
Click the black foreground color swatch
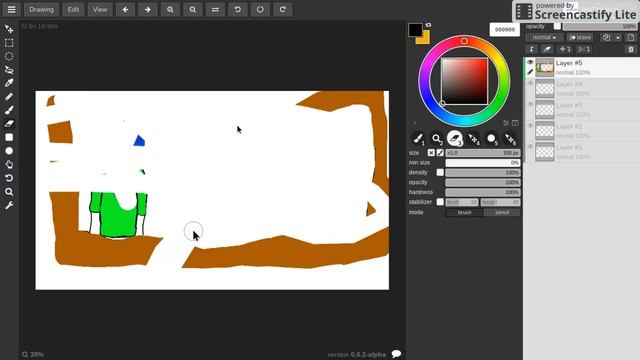point(415,29)
